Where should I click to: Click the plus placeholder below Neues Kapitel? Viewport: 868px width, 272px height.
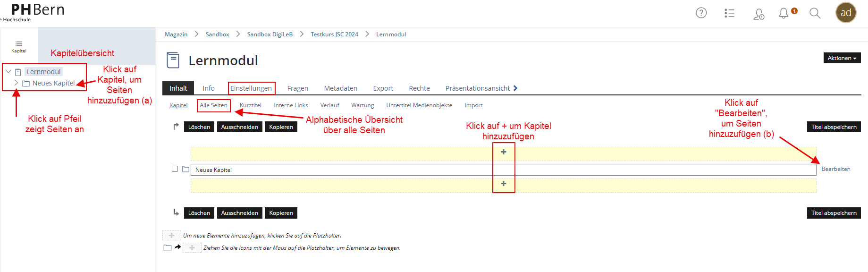pyautogui.click(x=504, y=184)
